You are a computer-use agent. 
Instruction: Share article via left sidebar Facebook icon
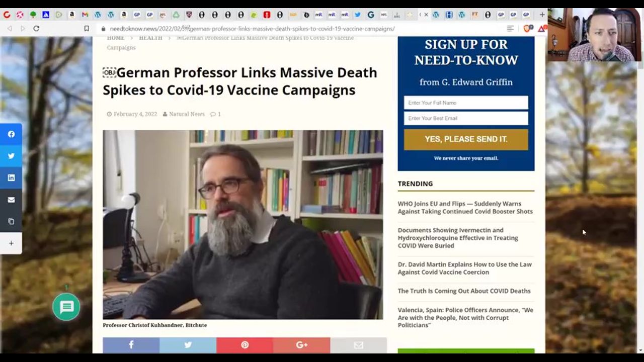click(11, 134)
